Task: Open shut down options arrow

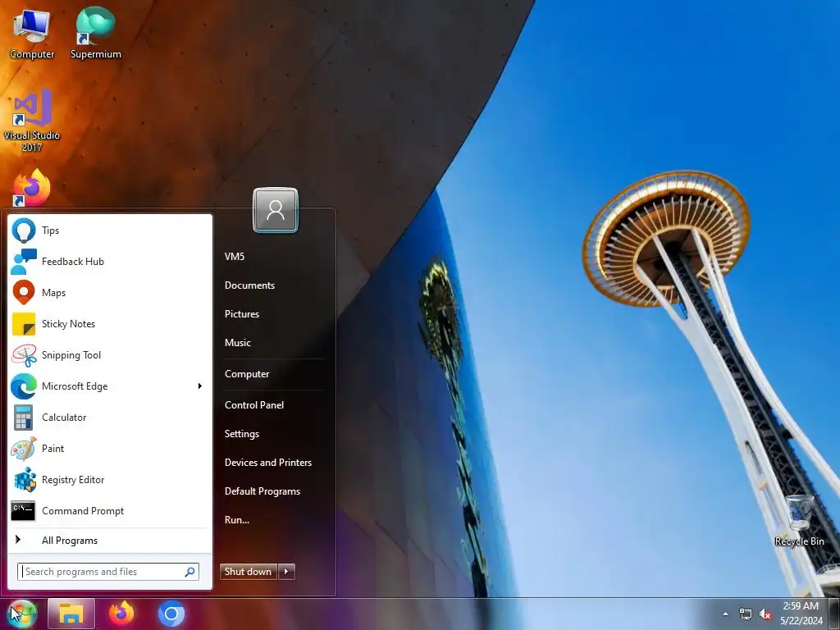Action: (286, 572)
